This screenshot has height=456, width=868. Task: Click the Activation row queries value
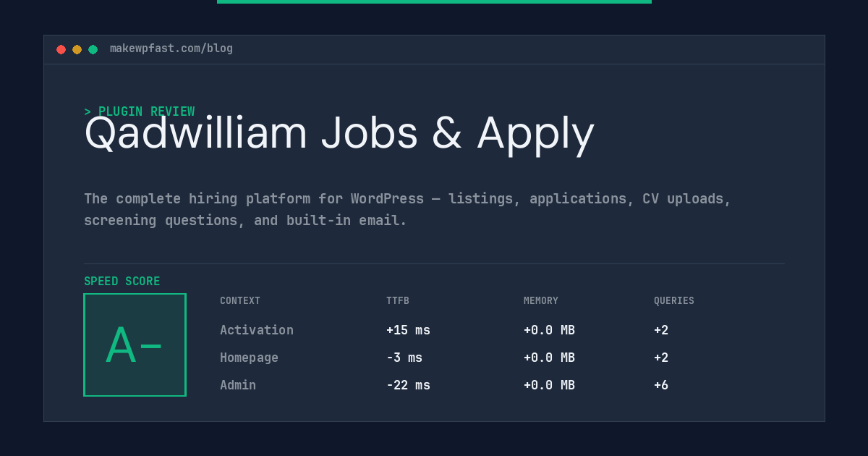661,330
